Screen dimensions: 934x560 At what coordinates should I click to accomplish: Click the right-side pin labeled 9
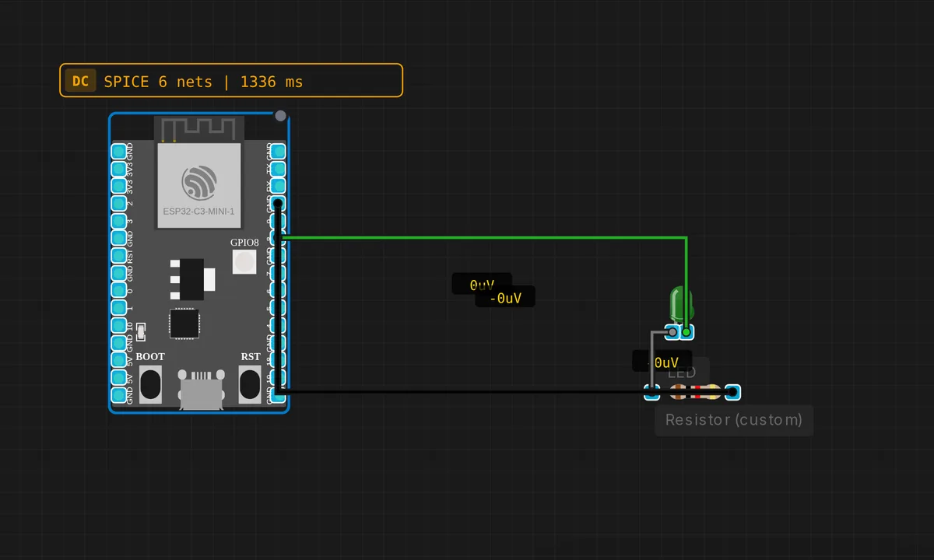tap(278, 220)
